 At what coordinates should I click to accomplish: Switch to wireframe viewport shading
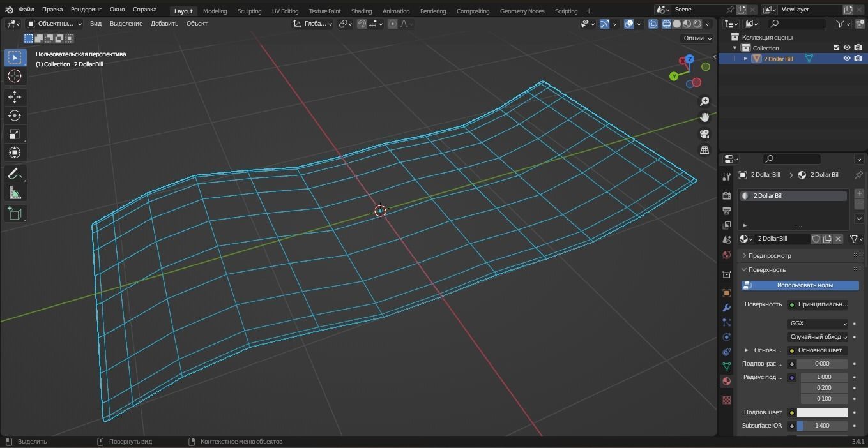(666, 24)
